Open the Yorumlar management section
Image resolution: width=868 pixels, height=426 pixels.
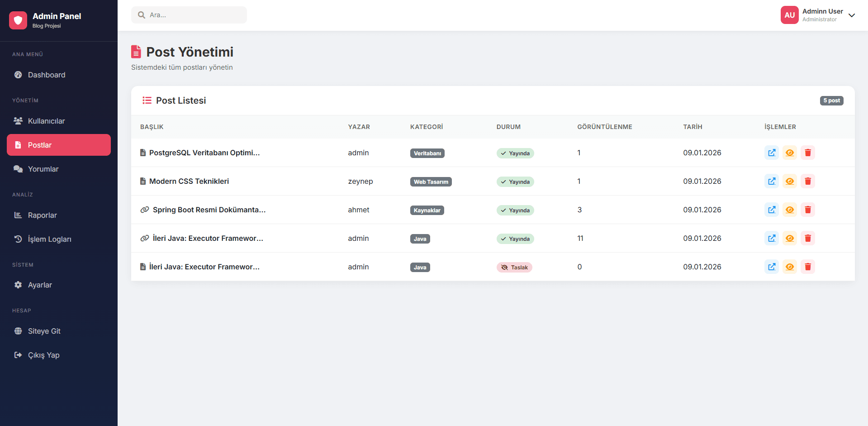tap(43, 169)
